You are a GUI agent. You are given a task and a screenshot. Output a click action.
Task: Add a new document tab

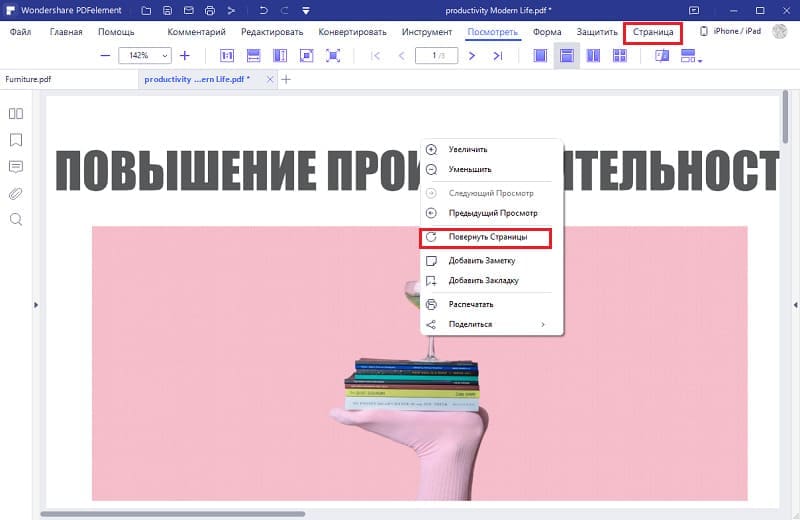[x=286, y=79]
